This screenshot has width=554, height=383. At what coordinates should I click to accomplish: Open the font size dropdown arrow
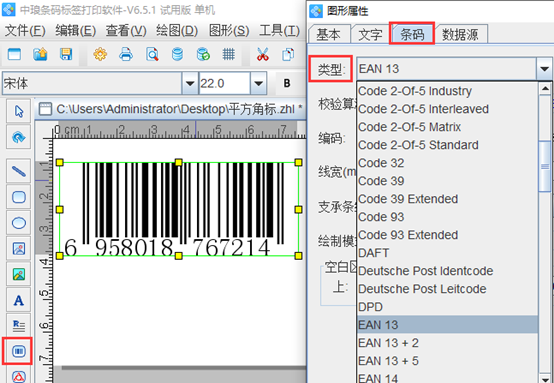coord(259,83)
